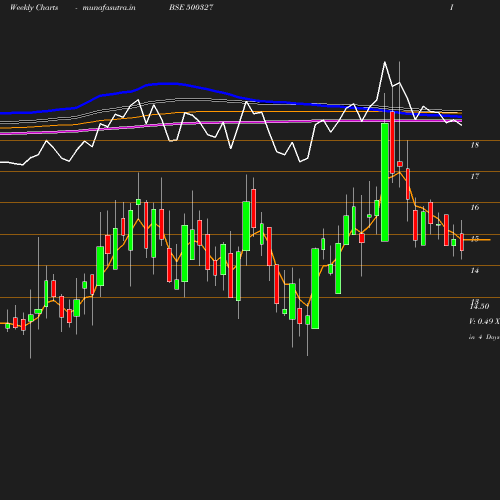Click the last red candlestick at the chart's right end
Screen dimensions: 500x500
pos(462,242)
